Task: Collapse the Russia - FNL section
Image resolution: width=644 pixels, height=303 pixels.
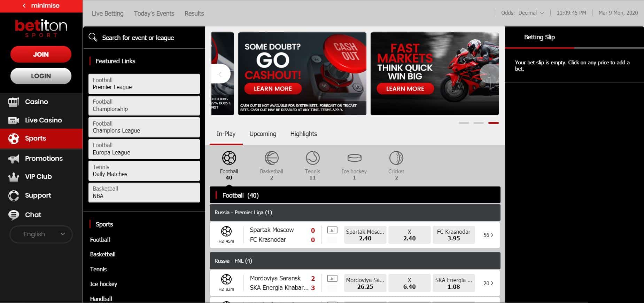Action: [x=355, y=261]
